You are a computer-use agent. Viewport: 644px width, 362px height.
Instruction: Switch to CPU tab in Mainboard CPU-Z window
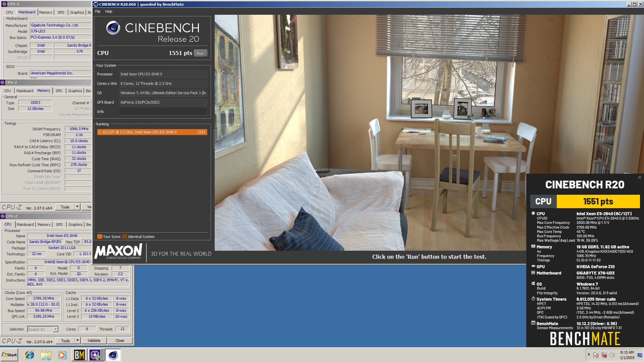tap(10, 12)
